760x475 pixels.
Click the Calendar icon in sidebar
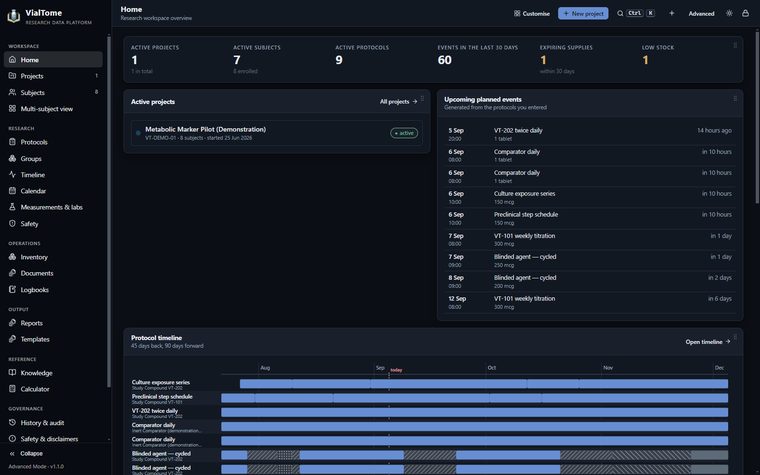point(13,191)
